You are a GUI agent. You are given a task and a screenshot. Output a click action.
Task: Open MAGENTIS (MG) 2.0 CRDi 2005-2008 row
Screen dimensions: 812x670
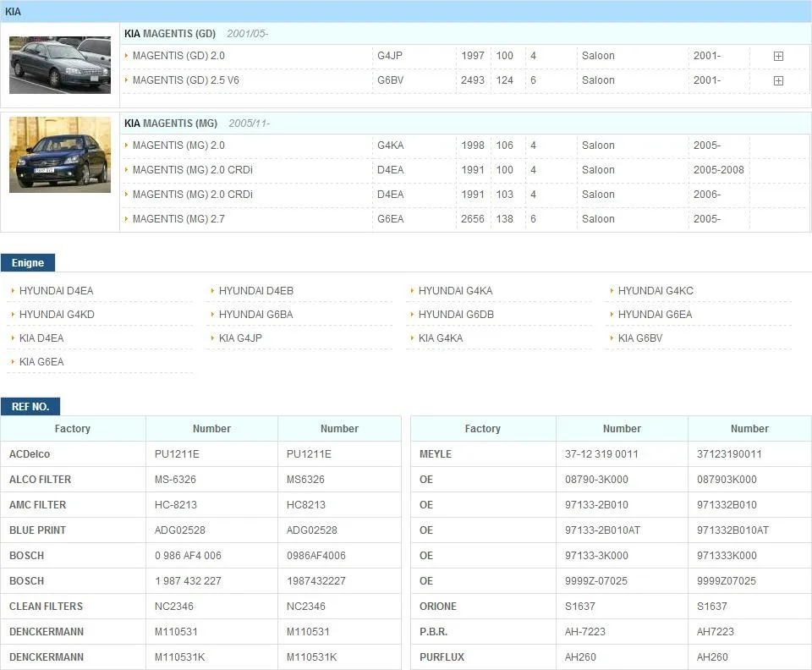click(465, 170)
